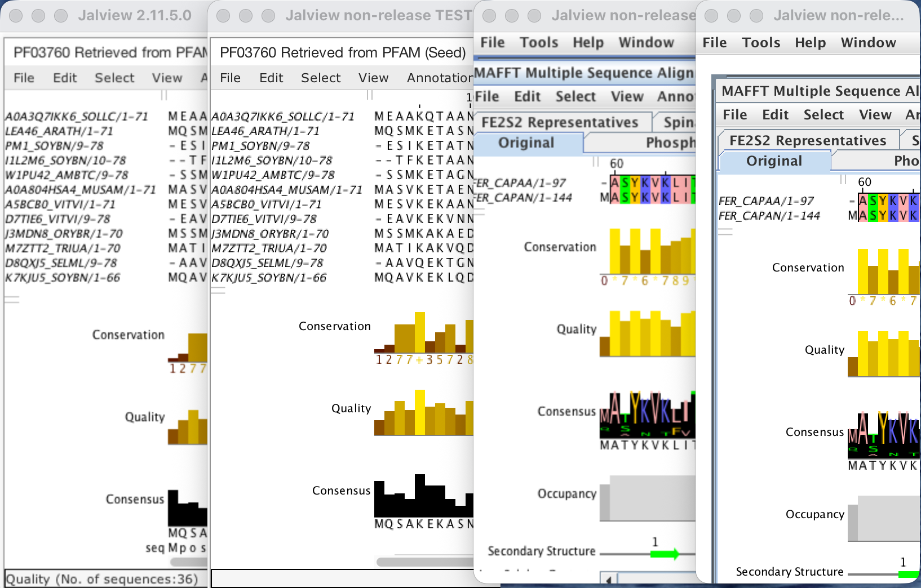
Task: Open Select menu in third window MAFFT alignment
Action: pyautogui.click(x=575, y=97)
